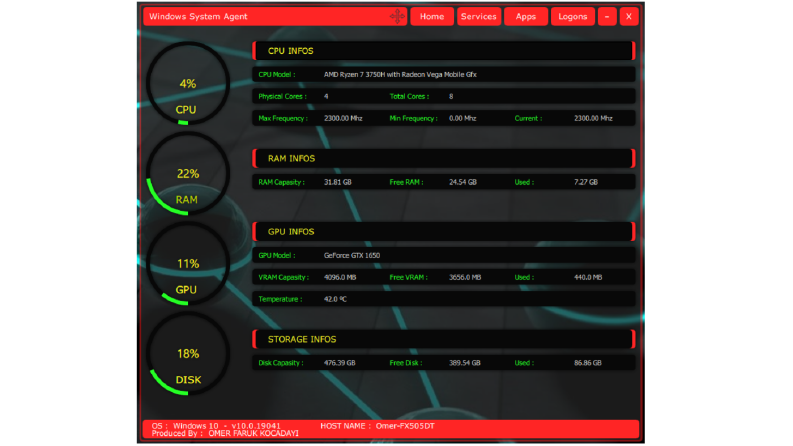Click the Total Cores label
The image size is (793, 446).
point(409,96)
